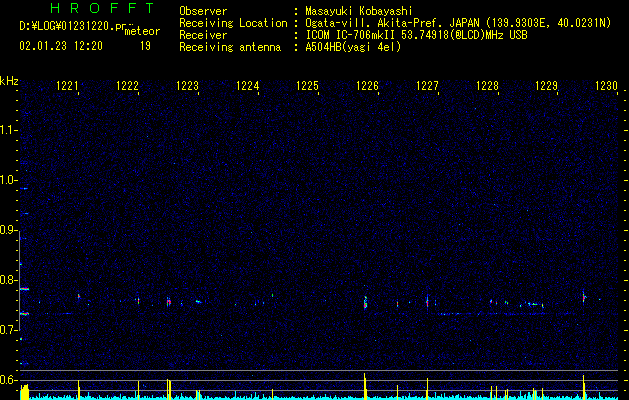The height and width of the screenshot is (400, 629).
Task: Click the A504HB(yagi 4el) antenna value
Action: [353, 47]
